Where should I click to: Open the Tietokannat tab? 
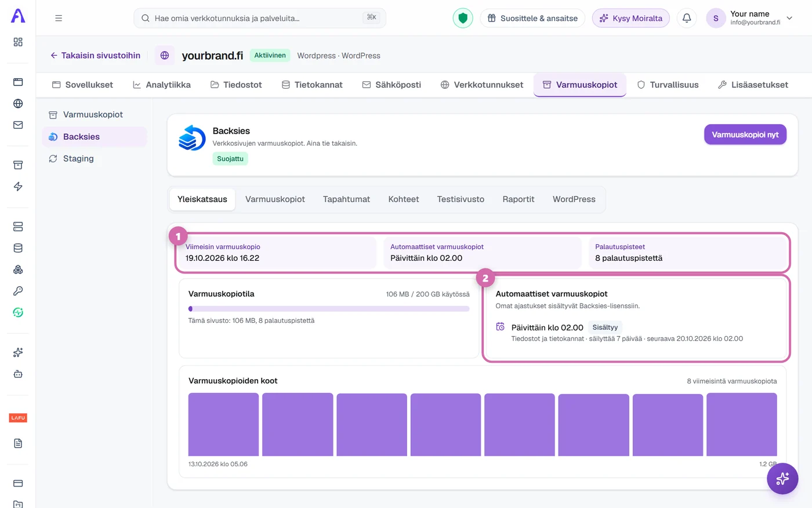tap(312, 85)
